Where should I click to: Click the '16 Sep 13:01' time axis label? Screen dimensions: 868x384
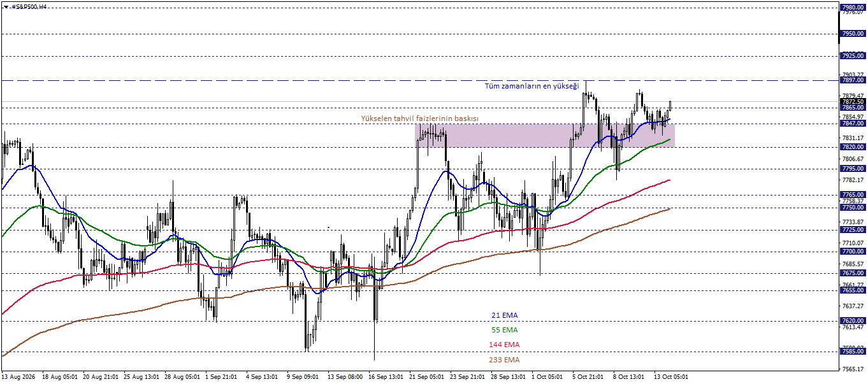point(386,377)
